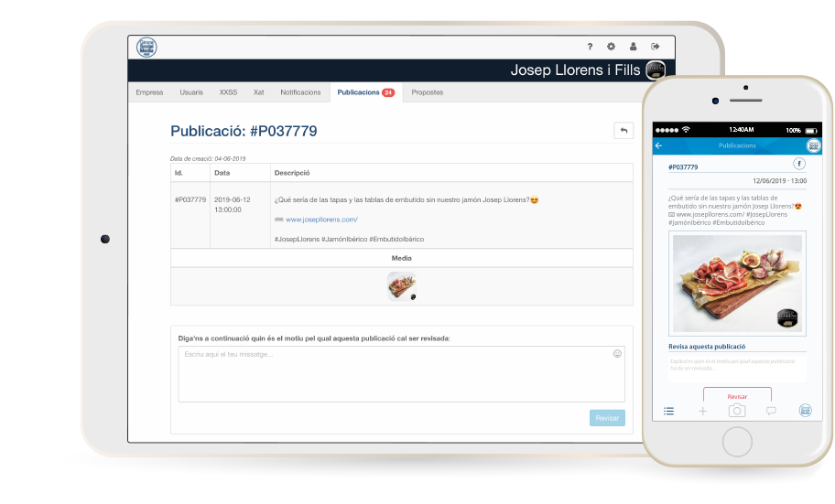Tap the list icon in phone bottom bar

click(x=669, y=411)
